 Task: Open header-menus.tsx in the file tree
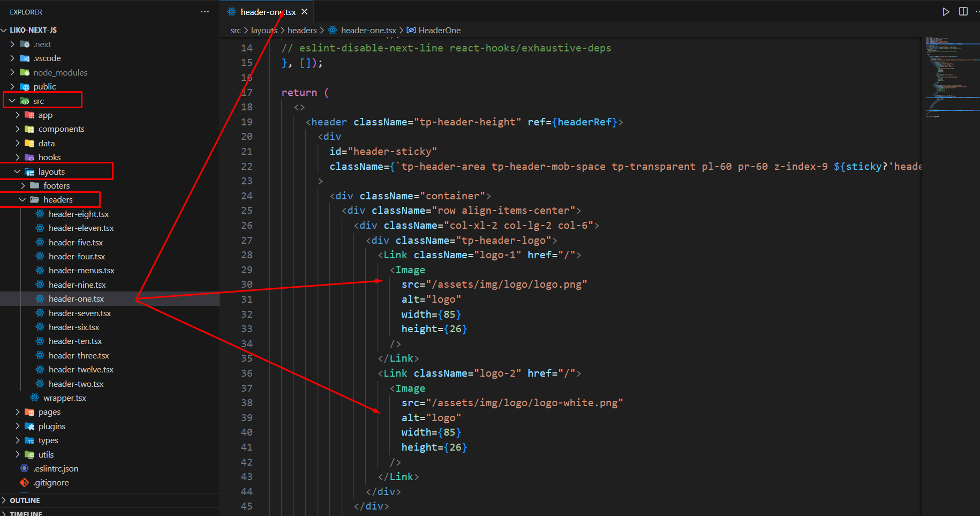pyautogui.click(x=81, y=271)
